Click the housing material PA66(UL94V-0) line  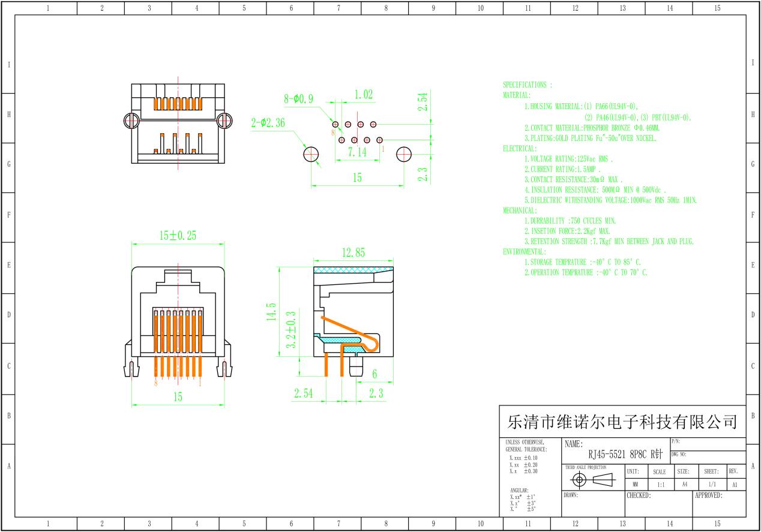[581, 106]
